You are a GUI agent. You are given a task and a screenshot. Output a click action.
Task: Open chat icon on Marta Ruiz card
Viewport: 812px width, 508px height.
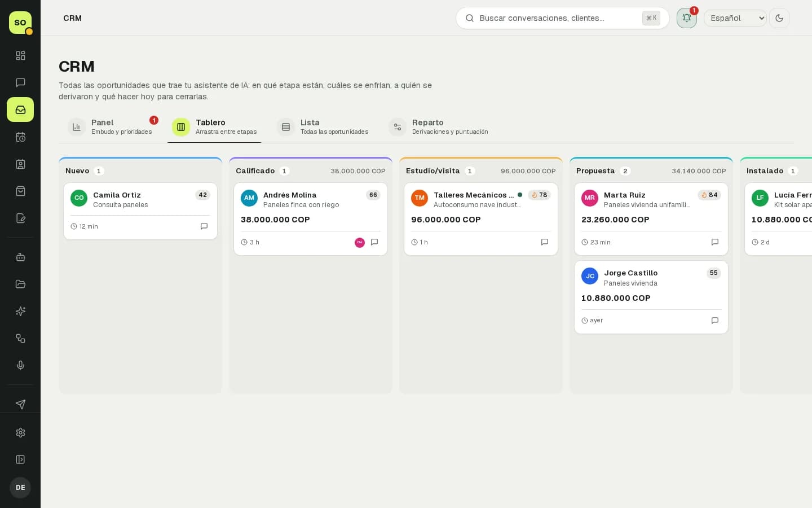(715, 242)
